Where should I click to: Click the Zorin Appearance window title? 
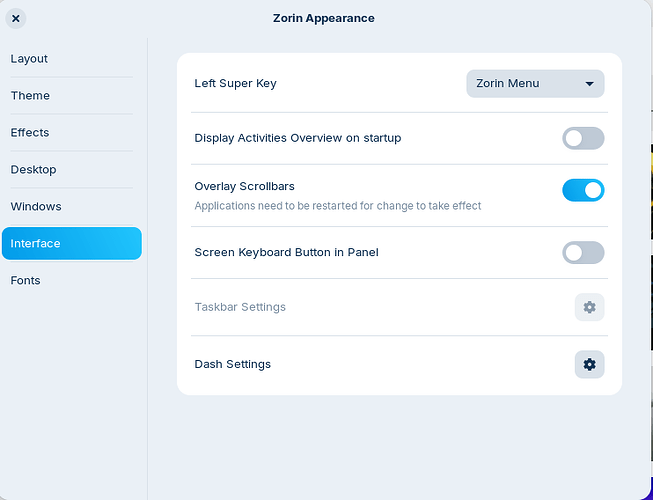click(x=324, y=18)
